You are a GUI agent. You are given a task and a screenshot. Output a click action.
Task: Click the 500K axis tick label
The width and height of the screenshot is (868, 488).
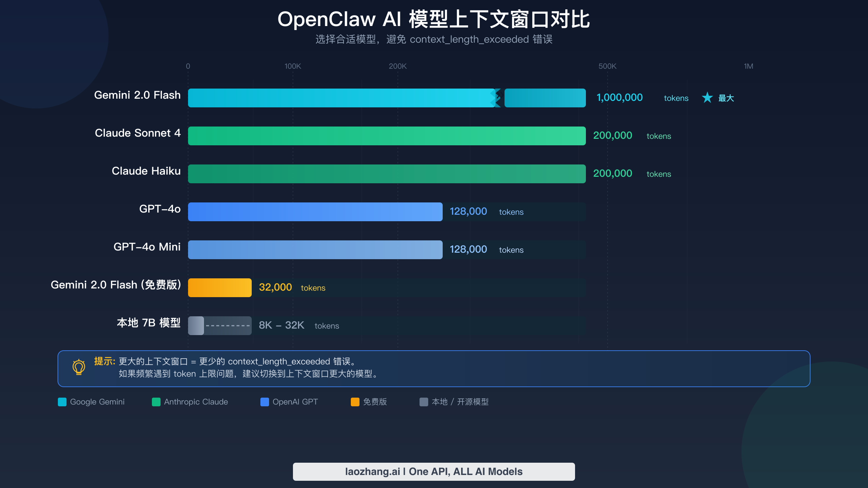click(x=607, y=66)
